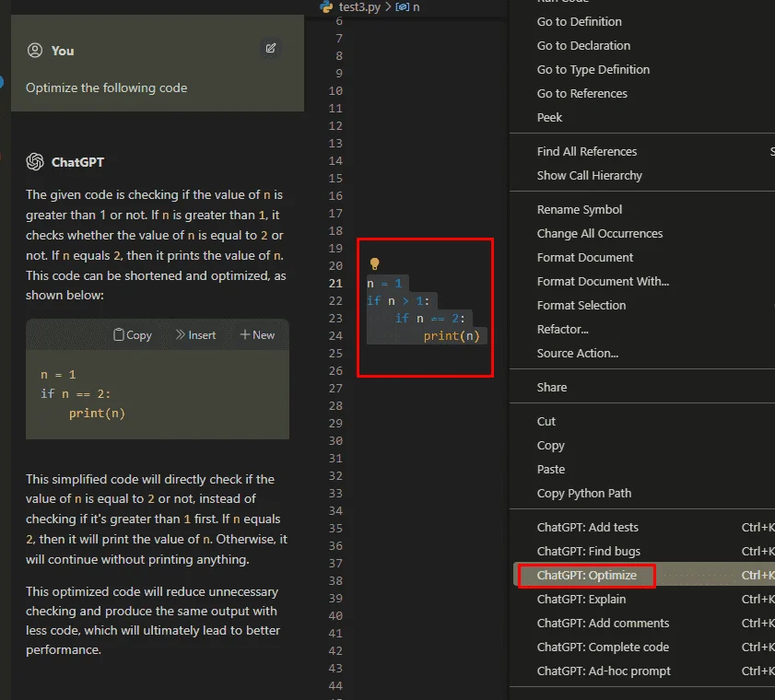Screen dimensions: 775x700
Task: Select Copy from context menu
Action: (550, 446)
